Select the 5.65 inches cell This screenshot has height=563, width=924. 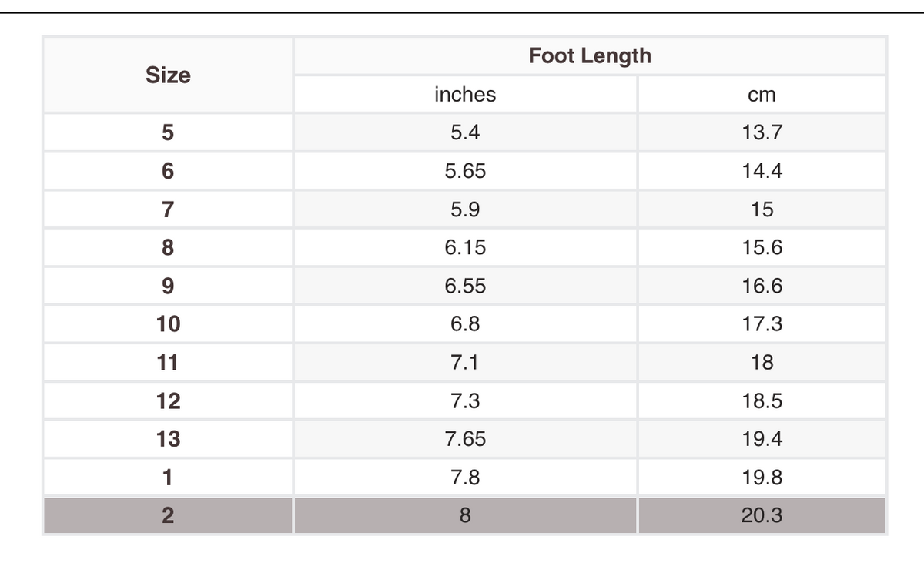(x=465, y=171)
